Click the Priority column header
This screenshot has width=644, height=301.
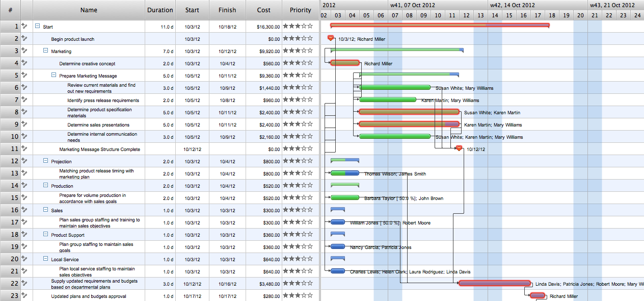[301, 10]
